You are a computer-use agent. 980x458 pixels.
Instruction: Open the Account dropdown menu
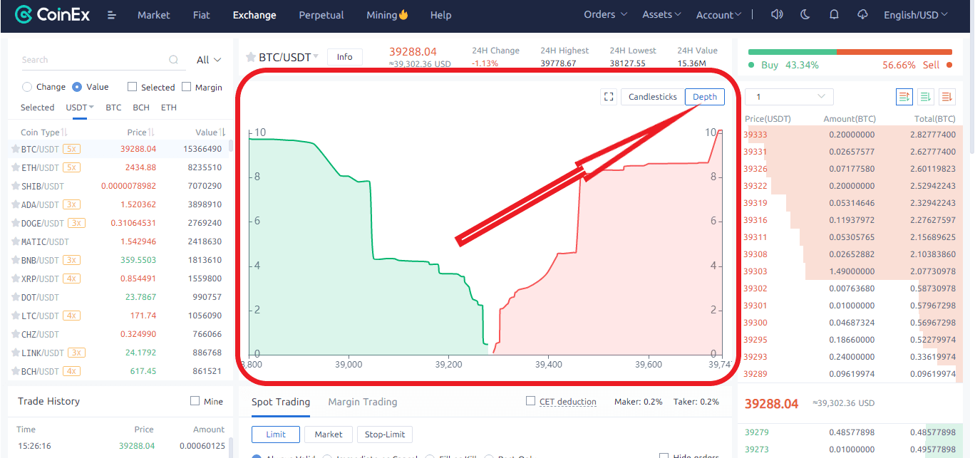718,14
